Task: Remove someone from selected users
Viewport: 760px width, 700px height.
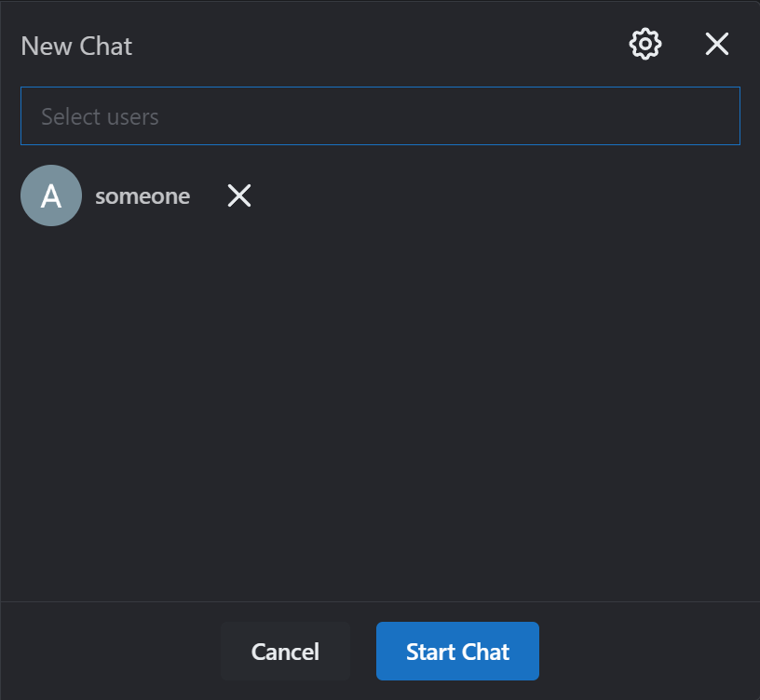Action: 239,195
